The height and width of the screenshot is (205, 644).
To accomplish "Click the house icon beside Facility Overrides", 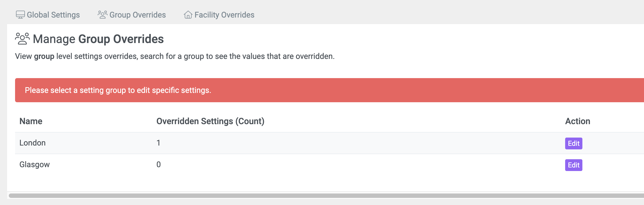I will (x=188, y=15).
